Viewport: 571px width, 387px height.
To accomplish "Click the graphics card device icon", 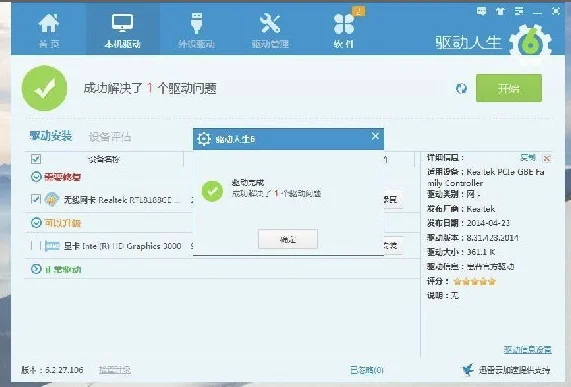I will (x=52, y=246).
